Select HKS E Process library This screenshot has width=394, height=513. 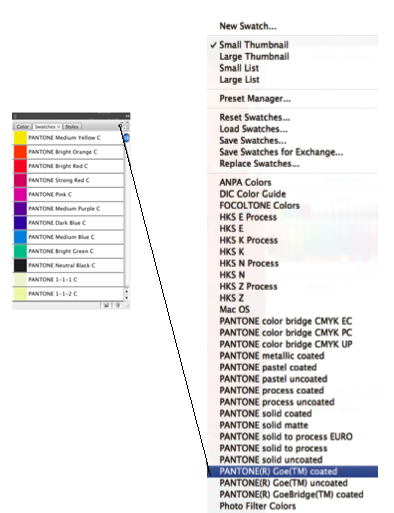pyautogui.click(x=248, y=217)
